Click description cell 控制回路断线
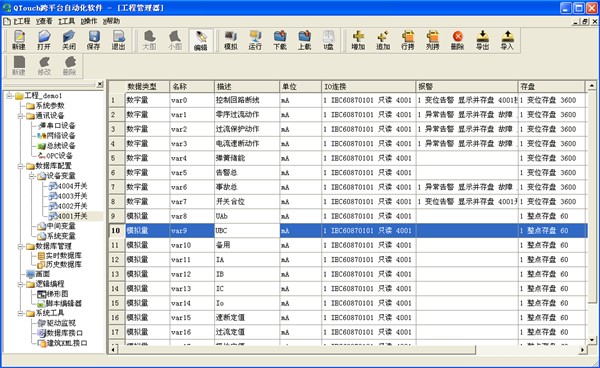The height and width of the screenshot is (368, 600). [x=247, y=100]
